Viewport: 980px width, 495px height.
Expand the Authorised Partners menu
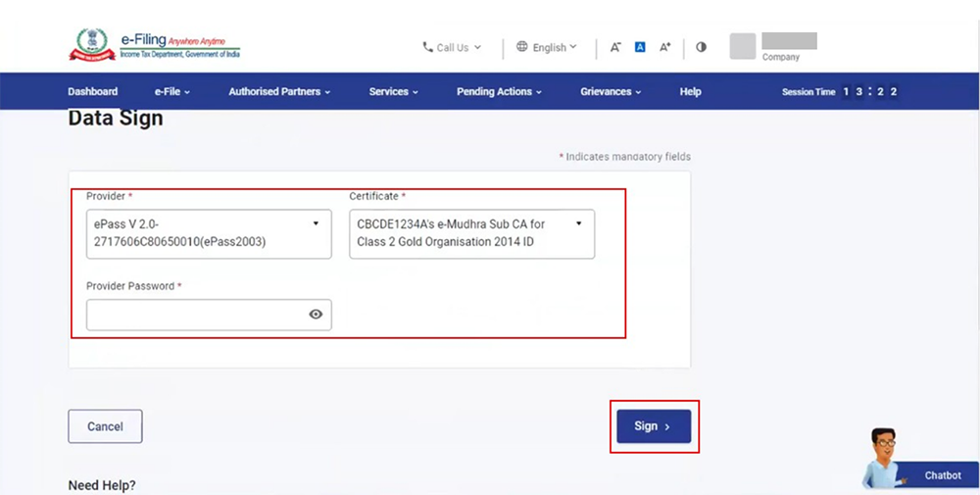point(279,91)
